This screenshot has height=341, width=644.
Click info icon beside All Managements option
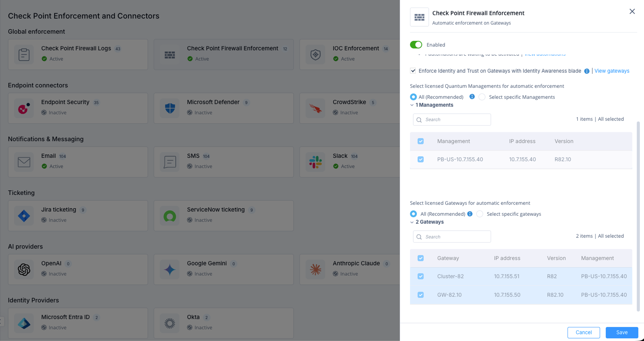pyautogui.click(x=472, y=96)
